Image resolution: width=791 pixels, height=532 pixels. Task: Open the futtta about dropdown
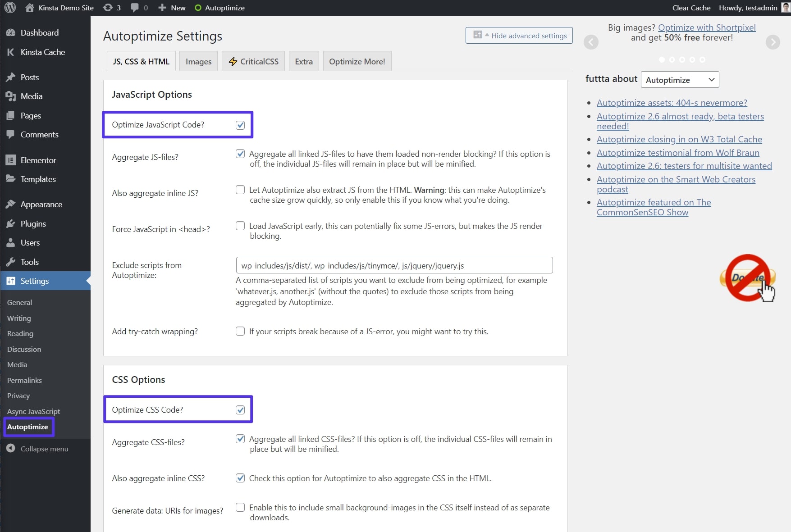click(680, 79)
